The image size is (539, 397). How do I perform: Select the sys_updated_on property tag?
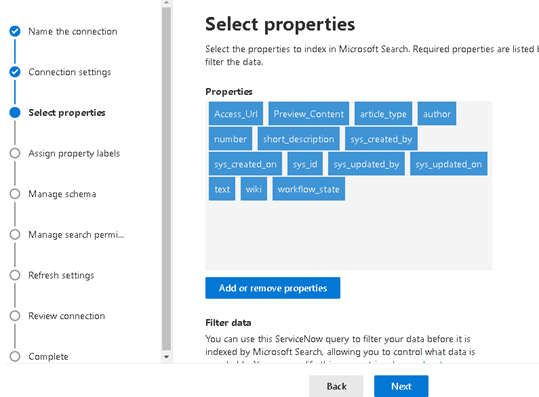[x=449, y=164]
